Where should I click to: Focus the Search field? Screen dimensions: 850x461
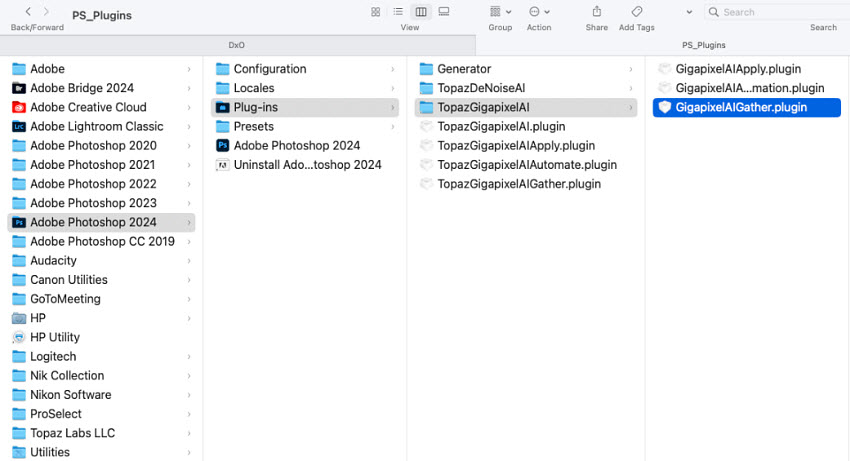pos(778,12)
